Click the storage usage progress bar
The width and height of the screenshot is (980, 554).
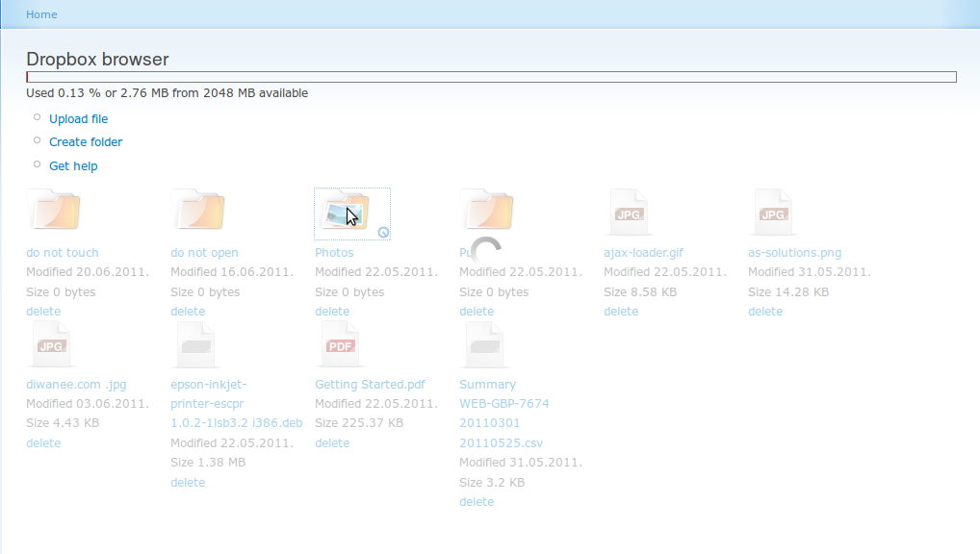pyautogui.click(x=491, y=76)
